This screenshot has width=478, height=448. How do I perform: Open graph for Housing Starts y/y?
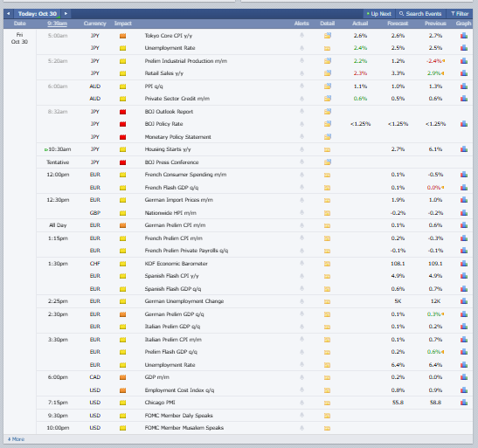tap(464, 149)
